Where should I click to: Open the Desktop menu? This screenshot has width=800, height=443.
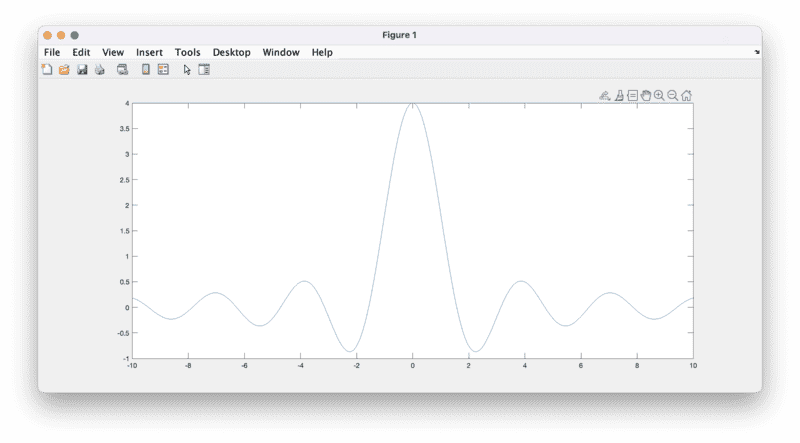(x=232, y=52)
